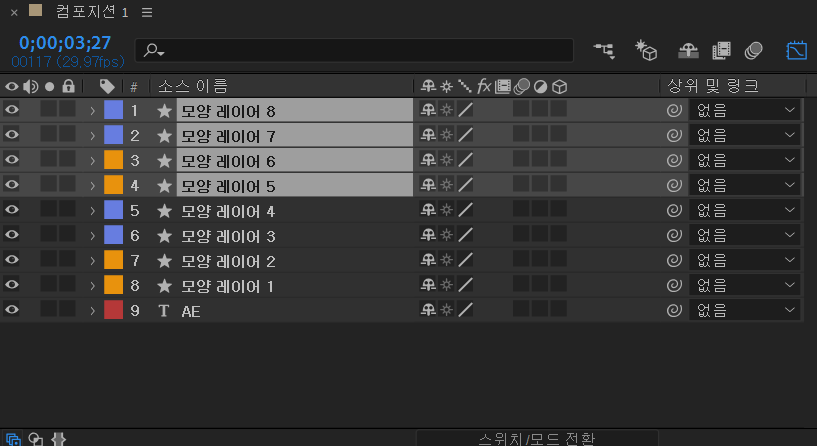Open the 컴포지션 1 panel menu
This screenshot has height=446, width=817.
tap(147, 12)
